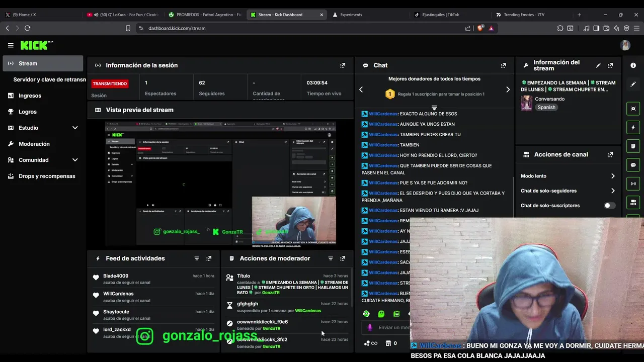Show the next top donors slide
This screenshot has width=644, height=362.
(508, 89)
